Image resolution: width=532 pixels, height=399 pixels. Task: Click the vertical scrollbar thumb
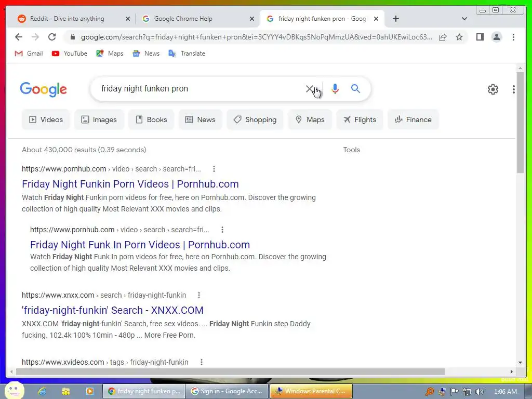521,123
